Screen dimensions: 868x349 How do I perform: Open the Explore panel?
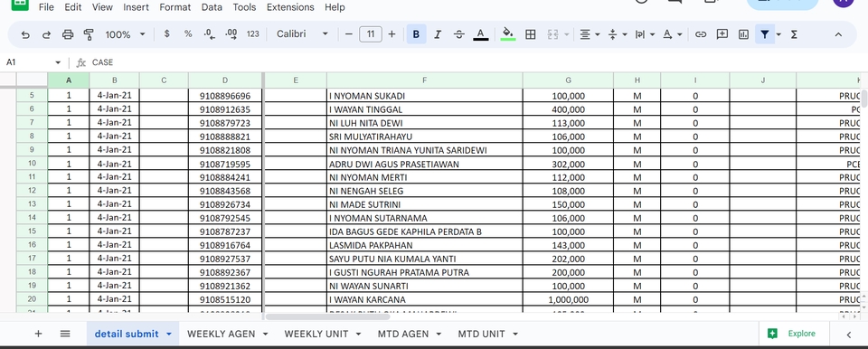point(795,334)
